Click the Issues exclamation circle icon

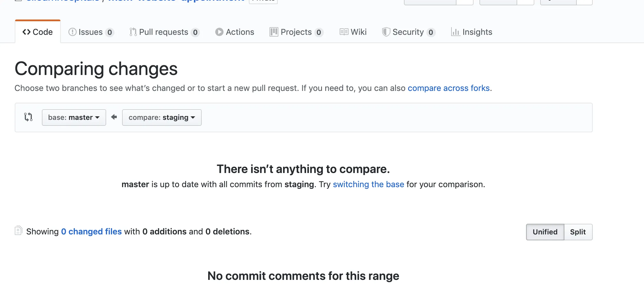(72, 32)
